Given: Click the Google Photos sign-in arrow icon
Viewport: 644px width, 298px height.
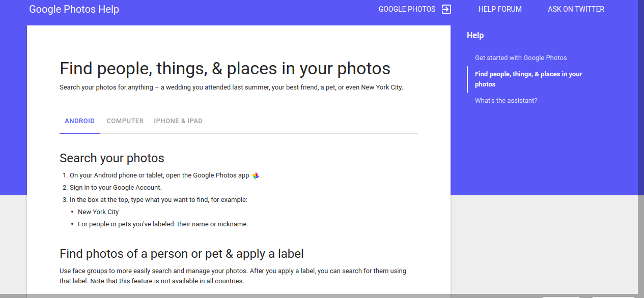Looking at the screenshot, I should [446, 9].
